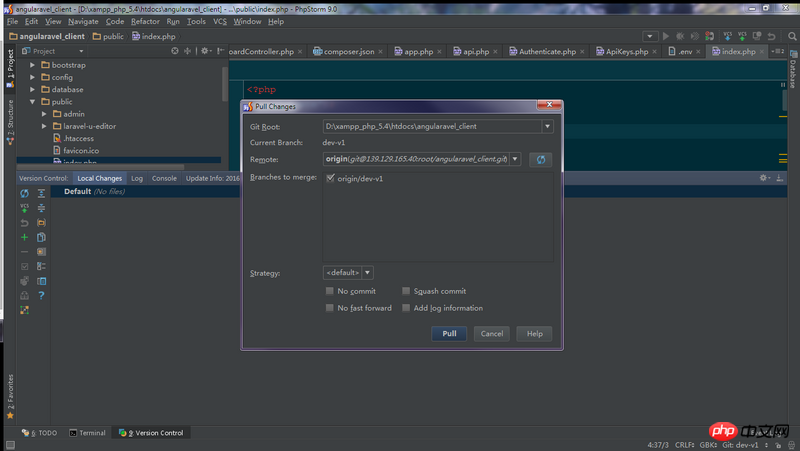Refresh VCS changes in Version Control panel
The width and height of the screenshot is (800, 451).
[24, 193]
